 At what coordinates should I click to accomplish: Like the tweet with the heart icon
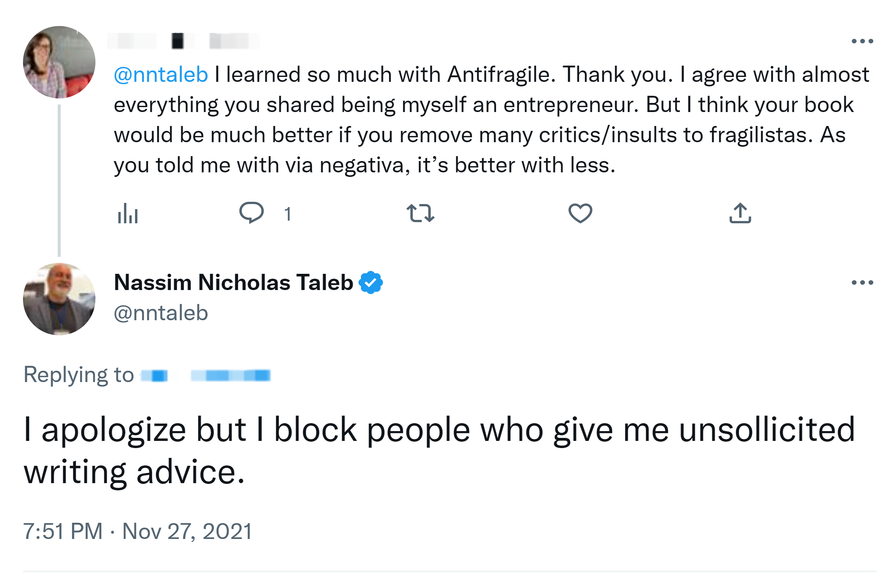[x=580, y=213]
